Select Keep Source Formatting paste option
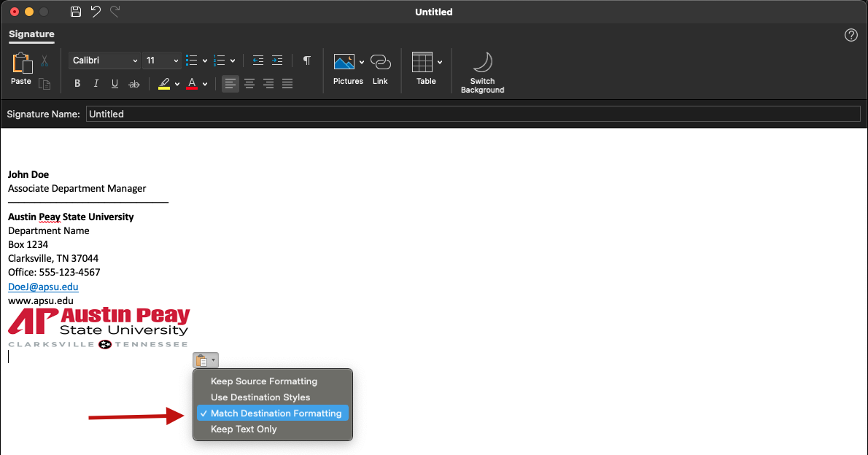868x455 pixels. (x=264, y=381)
